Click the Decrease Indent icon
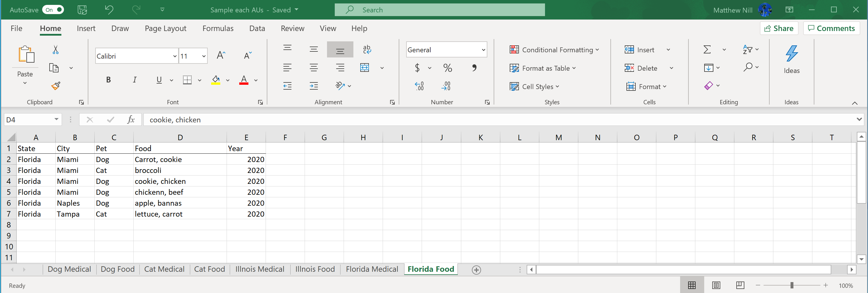868x293 pixels. pyautogui.click(x=287, y=86)
